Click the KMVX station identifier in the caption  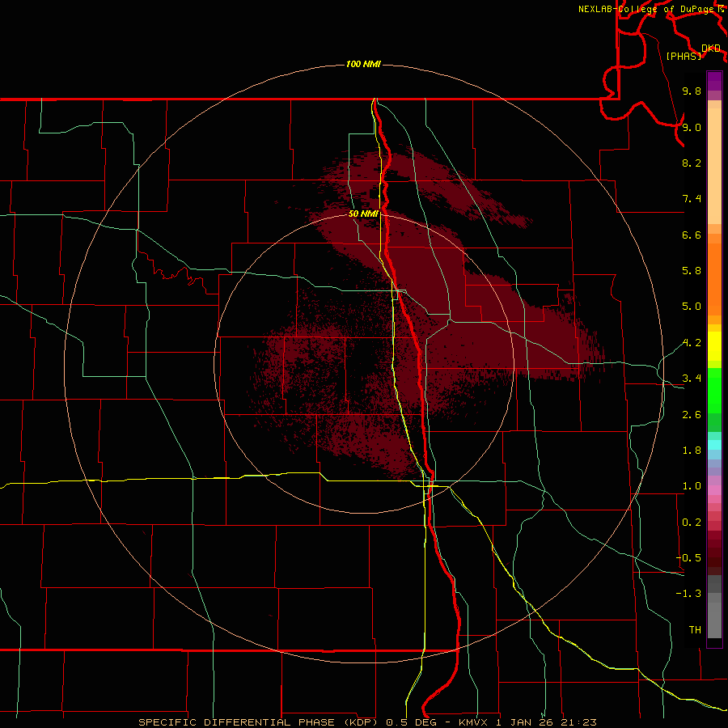(x=473, y=722)
